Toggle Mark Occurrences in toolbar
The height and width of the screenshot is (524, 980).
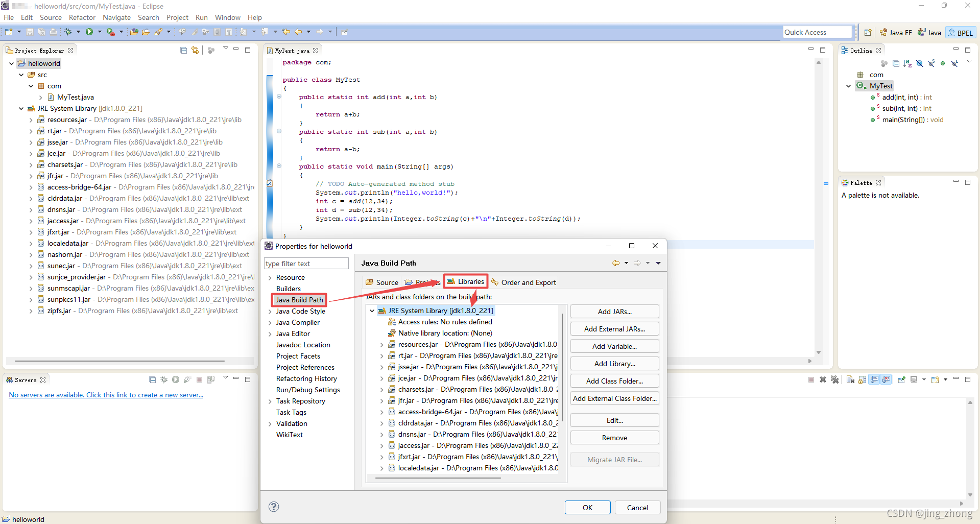point(194,32)
